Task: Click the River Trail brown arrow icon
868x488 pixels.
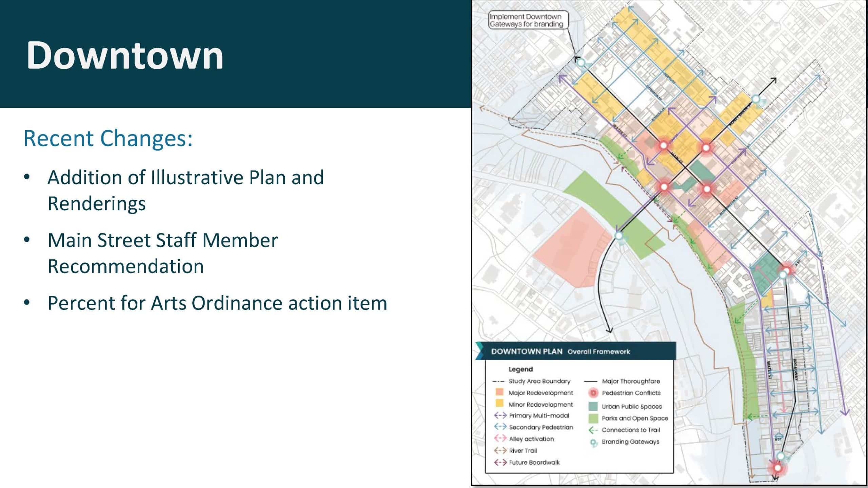Action: click(x=500, y=450)
